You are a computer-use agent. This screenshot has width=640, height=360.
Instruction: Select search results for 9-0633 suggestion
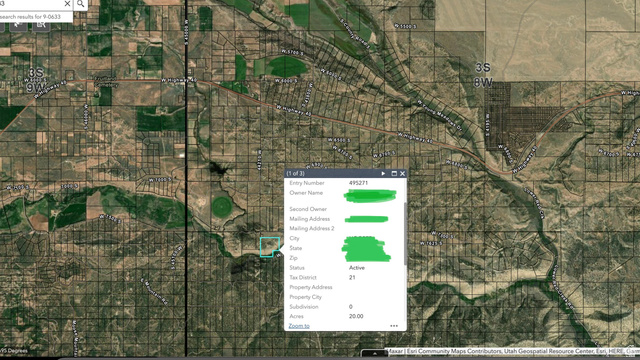coord(31,17)
